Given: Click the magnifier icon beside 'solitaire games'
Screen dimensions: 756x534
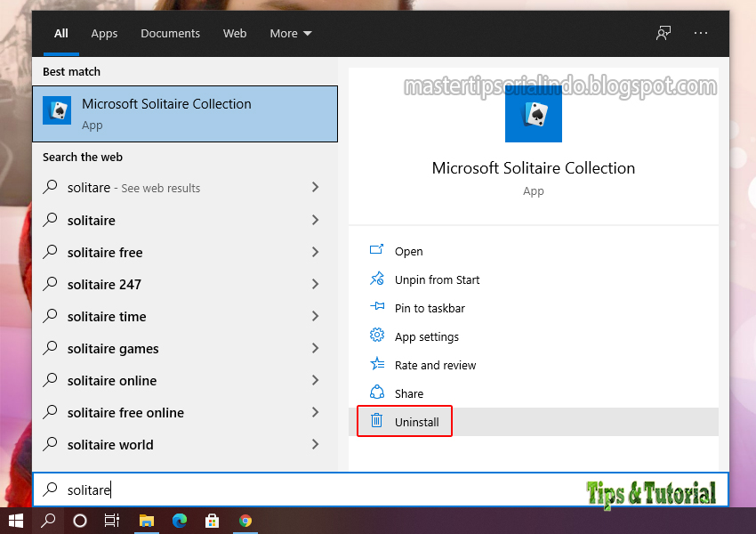Looking at the screenshot, I should click(x=50, y=348).
